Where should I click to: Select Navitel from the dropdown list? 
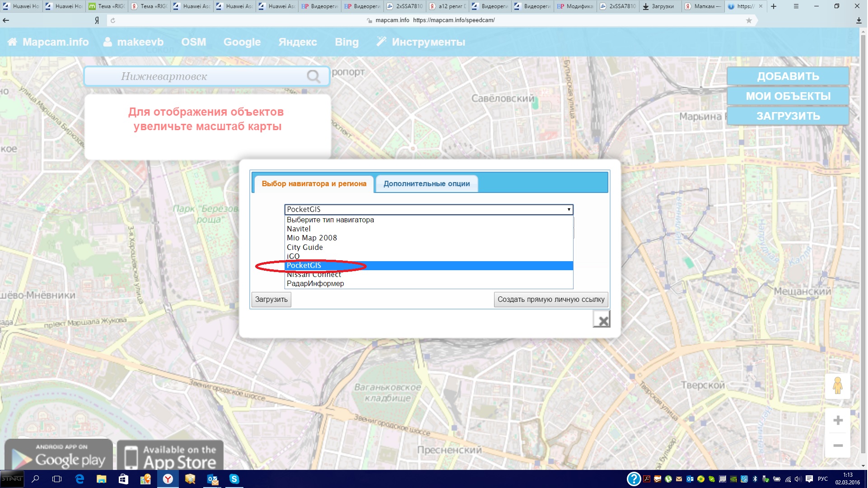coord(299,229)
